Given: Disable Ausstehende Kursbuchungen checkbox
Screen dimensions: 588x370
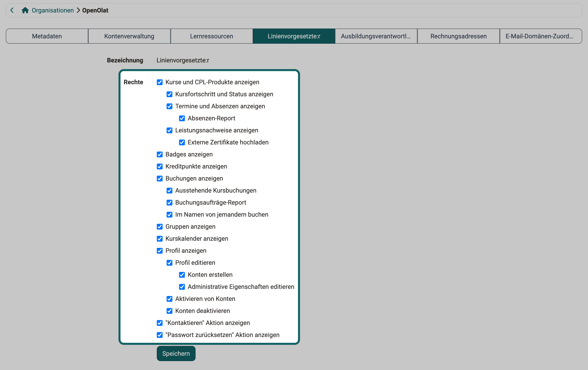Looking at the screenshot, I should (169, 190).
